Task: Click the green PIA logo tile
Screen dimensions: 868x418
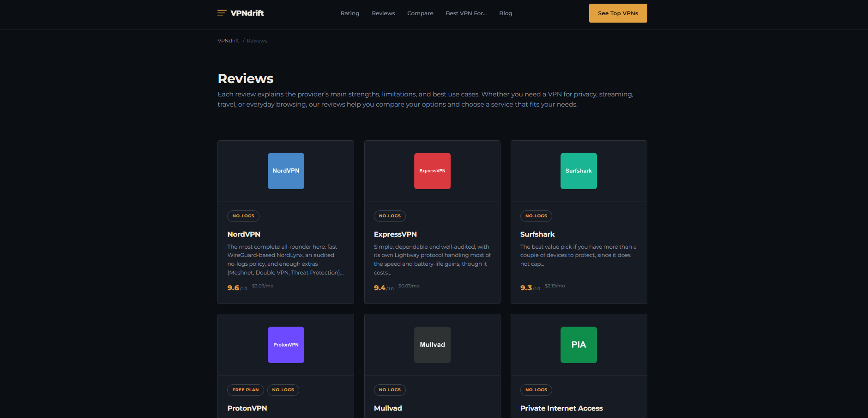Action: click(579, 345)
